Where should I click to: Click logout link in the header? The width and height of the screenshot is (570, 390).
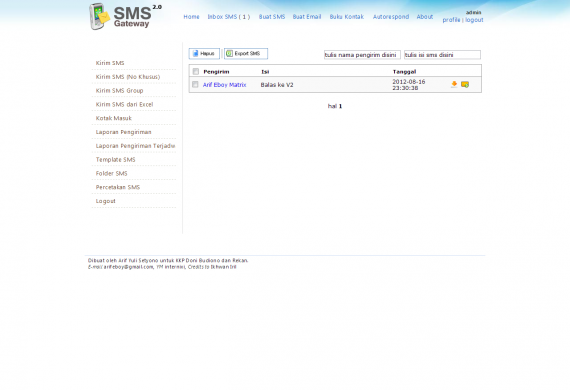pos(474,20)
